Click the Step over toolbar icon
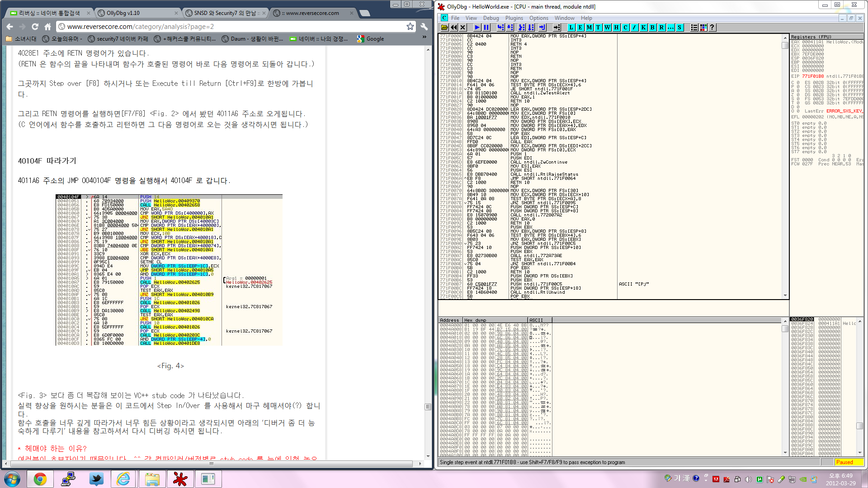 point(509,28)
